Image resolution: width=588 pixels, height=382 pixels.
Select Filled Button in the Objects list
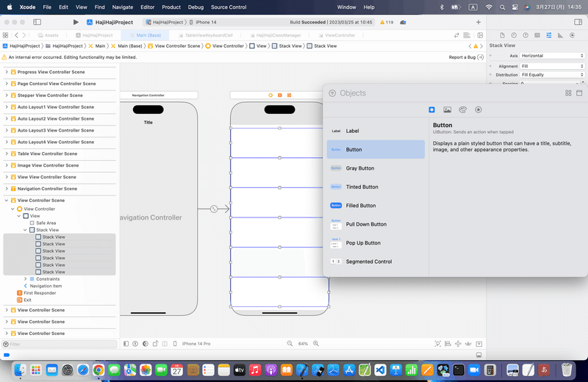click(x=376, y=206)
